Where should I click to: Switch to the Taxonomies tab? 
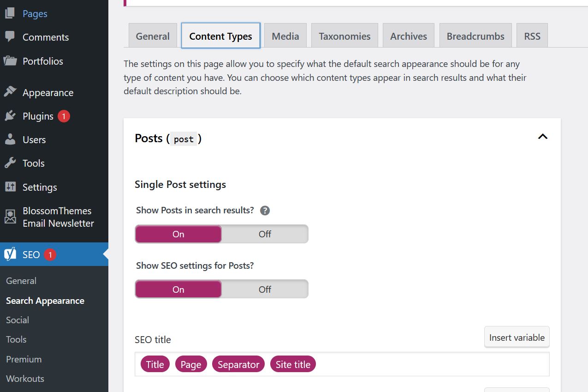(344, 36)
